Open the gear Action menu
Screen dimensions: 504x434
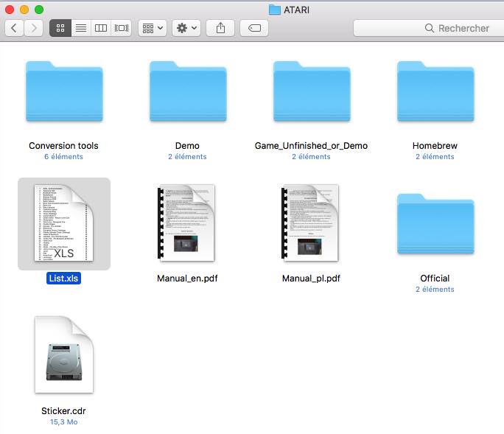186,28
